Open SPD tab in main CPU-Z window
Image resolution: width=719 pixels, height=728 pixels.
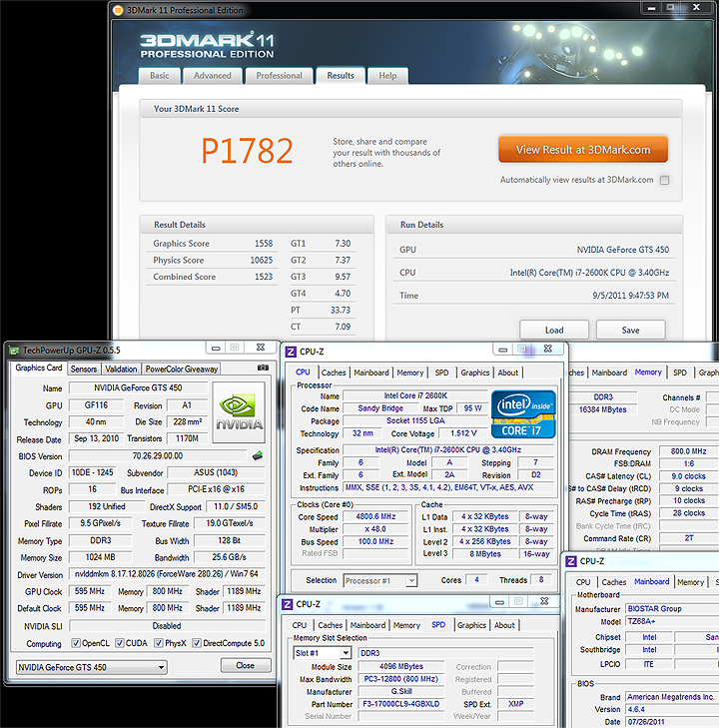coord(441,372)
